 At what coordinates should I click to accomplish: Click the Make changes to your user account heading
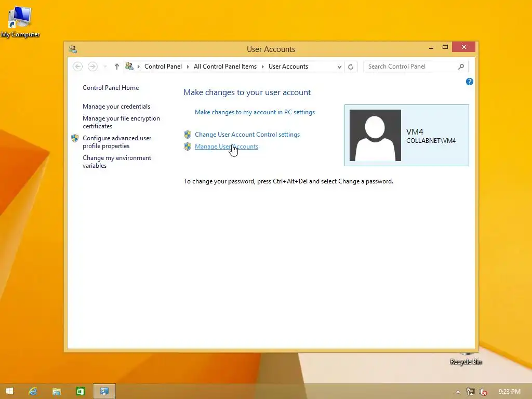click(x=247, y=92)
